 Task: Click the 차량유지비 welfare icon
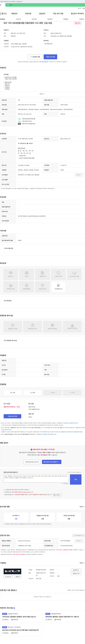coord(42,274)
